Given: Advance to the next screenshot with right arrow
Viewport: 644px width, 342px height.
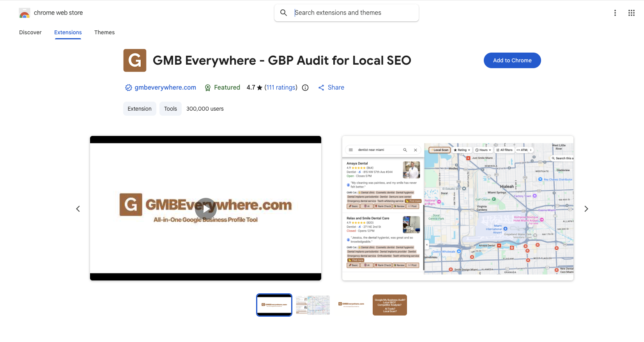Looking at the screenshot, I should [586, 209].
